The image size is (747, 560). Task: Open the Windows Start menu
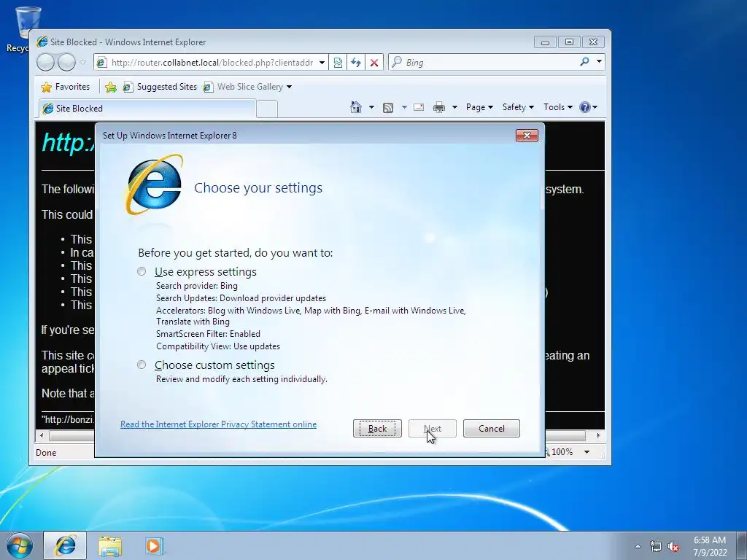tap(20, 545)
